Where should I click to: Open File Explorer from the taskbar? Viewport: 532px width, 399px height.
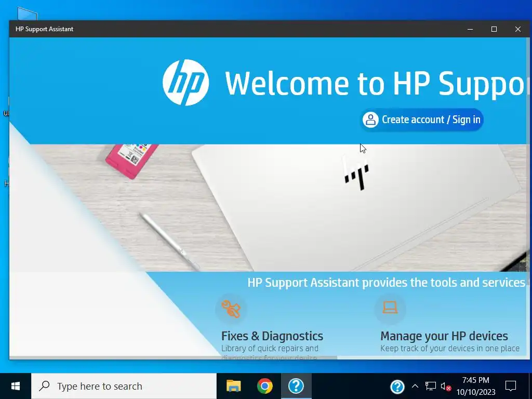pos(233,386)
